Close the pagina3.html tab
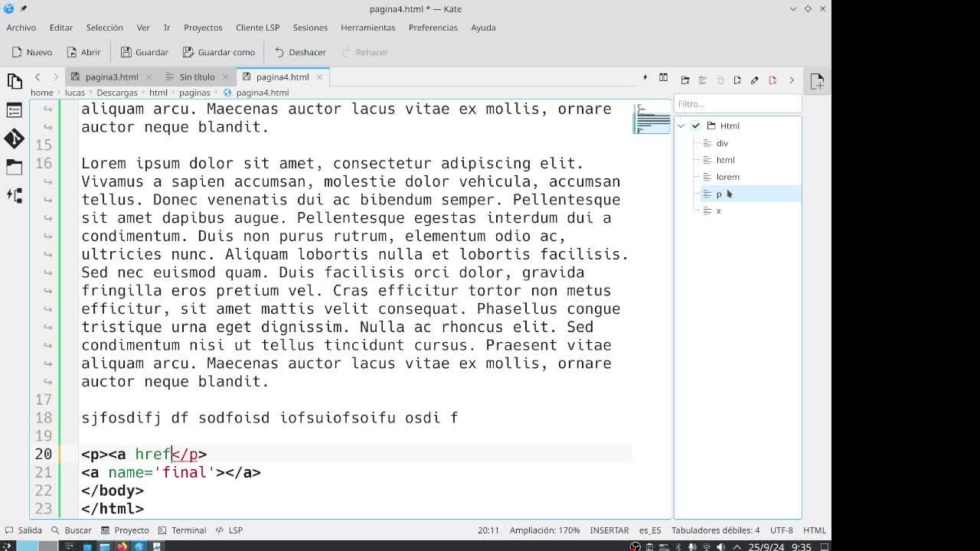 click(x=149, y=77)
